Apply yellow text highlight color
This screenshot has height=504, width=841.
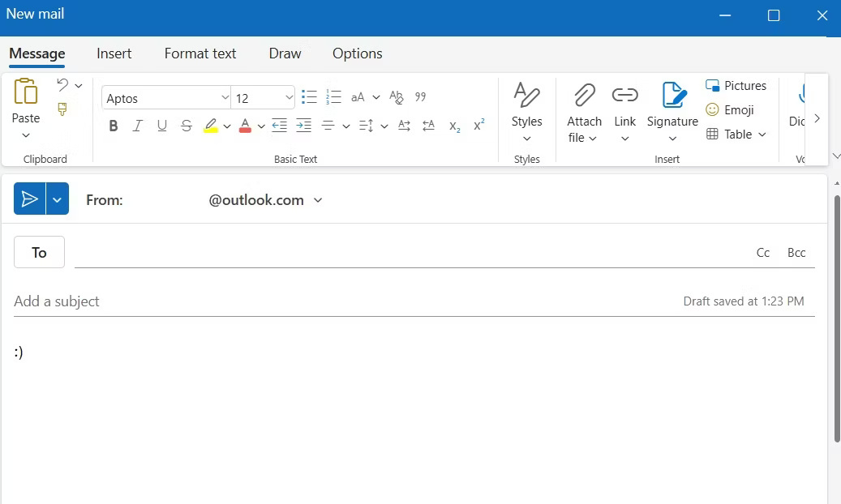(x=211, y=126)
